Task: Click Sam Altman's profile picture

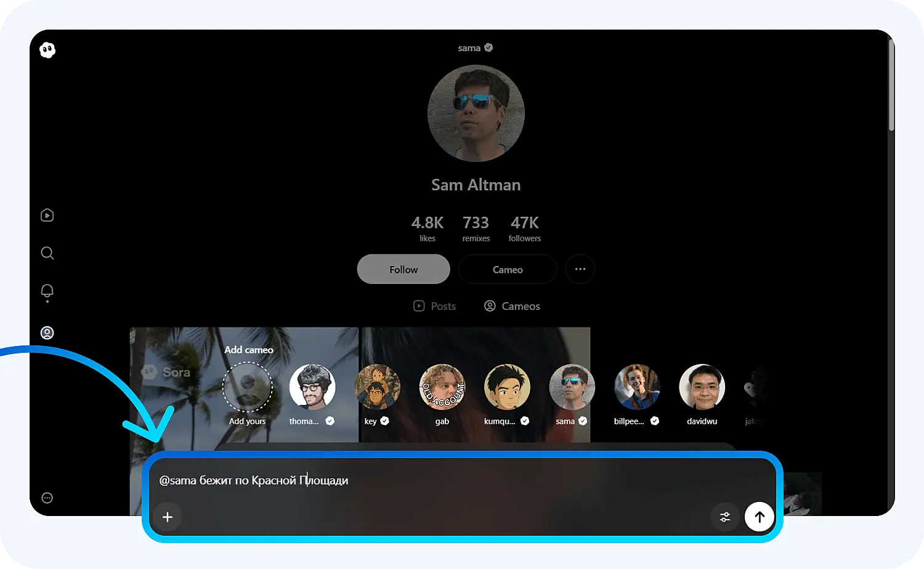Action: point(476,114)
